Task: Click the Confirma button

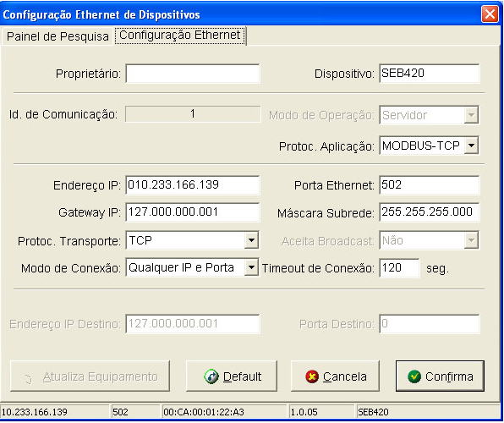Action: (x=440, y=376)
